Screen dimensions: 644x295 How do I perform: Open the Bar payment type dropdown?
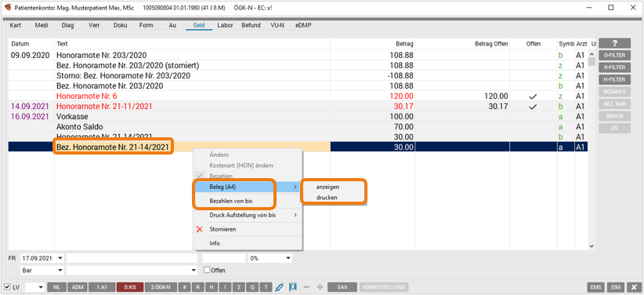[61, 271]
